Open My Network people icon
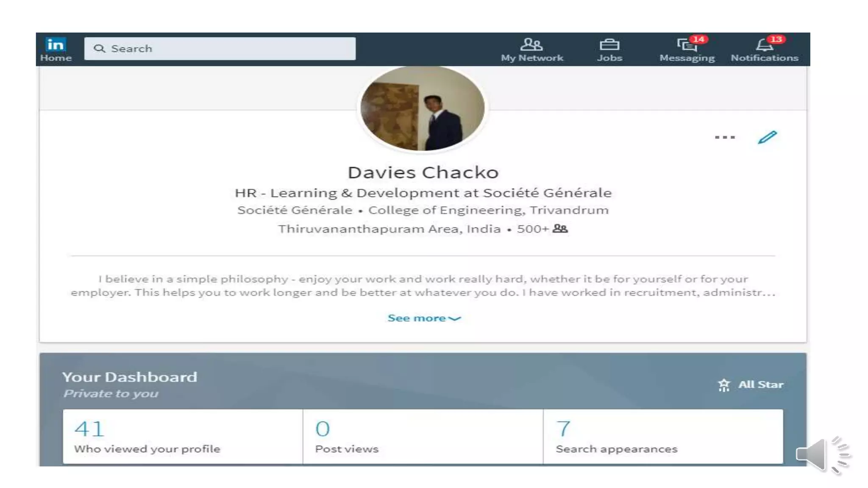 (x=531, y=44)
